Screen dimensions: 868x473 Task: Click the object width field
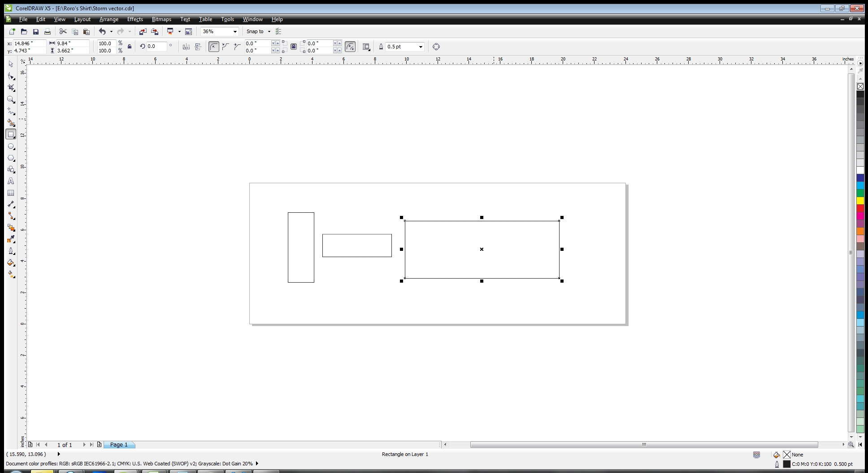point(72,43)
